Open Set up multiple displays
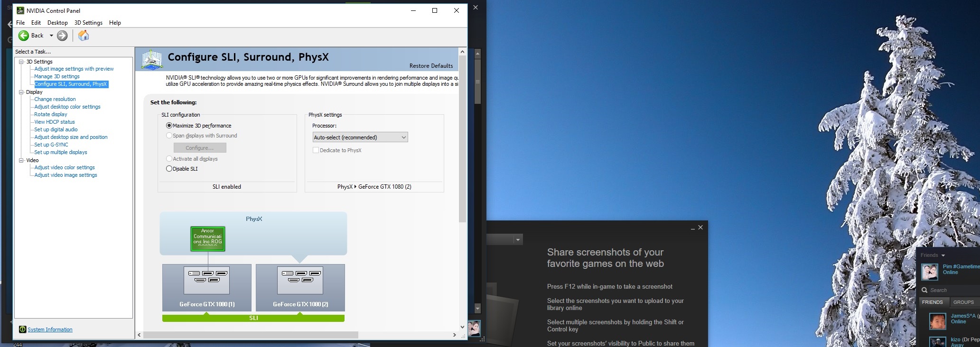The width and height of the screenshot is (980, 347). (61, 152)
